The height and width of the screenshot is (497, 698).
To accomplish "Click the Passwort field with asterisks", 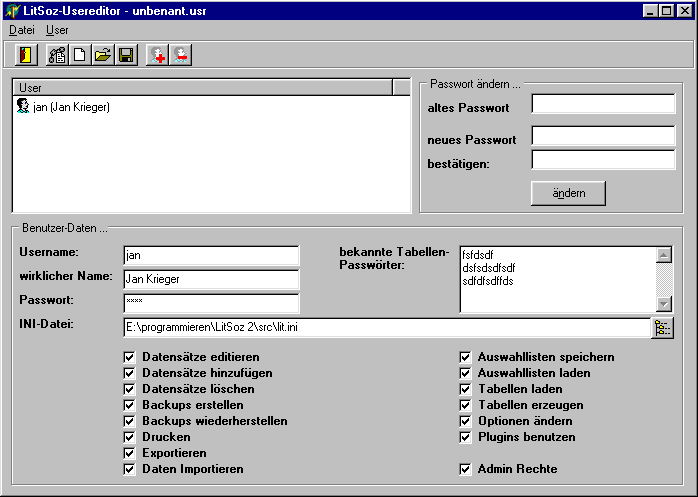I will [x=211, y=304].
